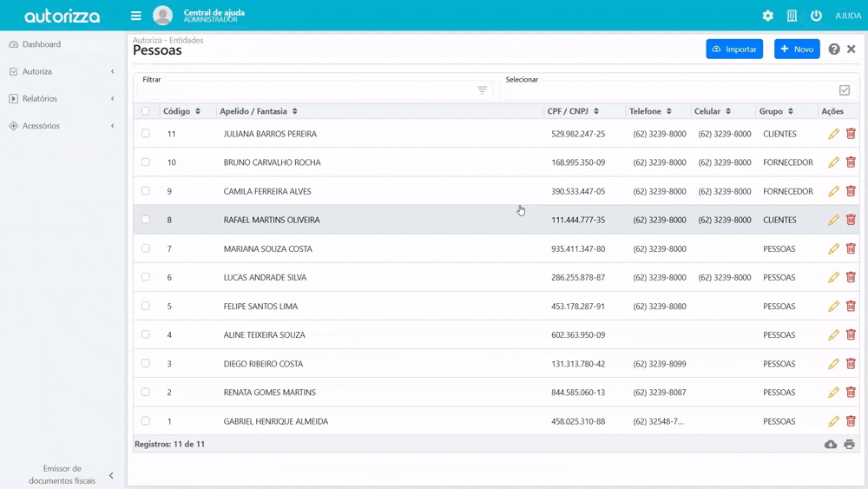Check the box for Camila Ferreira Alves
The image size is (868, 489).
(x=146, y=191)
